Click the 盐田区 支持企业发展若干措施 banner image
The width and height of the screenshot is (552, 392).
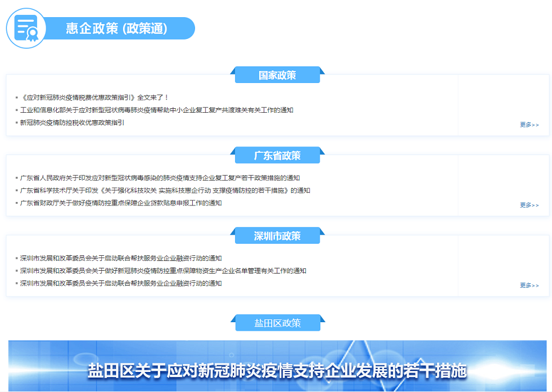[277, 366]
